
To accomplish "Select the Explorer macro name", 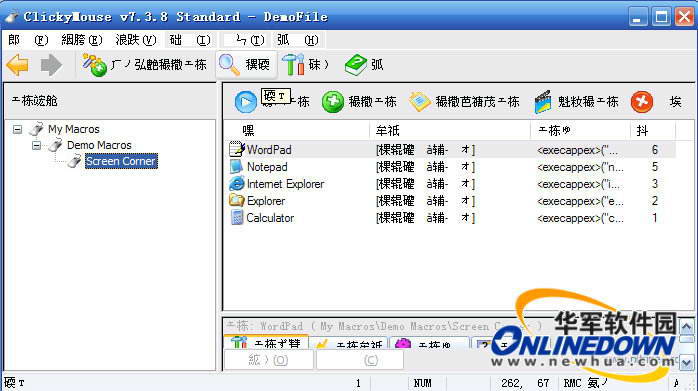I will pos(266,200).
